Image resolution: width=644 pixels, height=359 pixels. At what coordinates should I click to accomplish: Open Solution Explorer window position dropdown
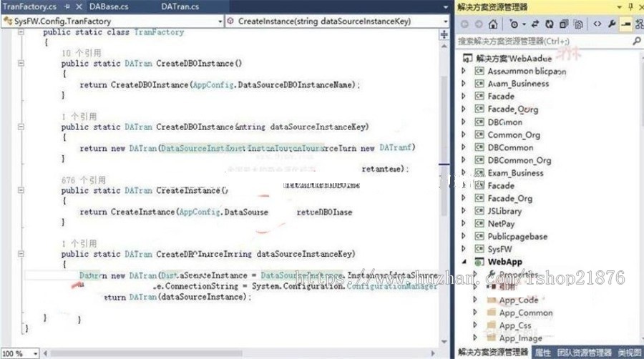click(620, 7)
